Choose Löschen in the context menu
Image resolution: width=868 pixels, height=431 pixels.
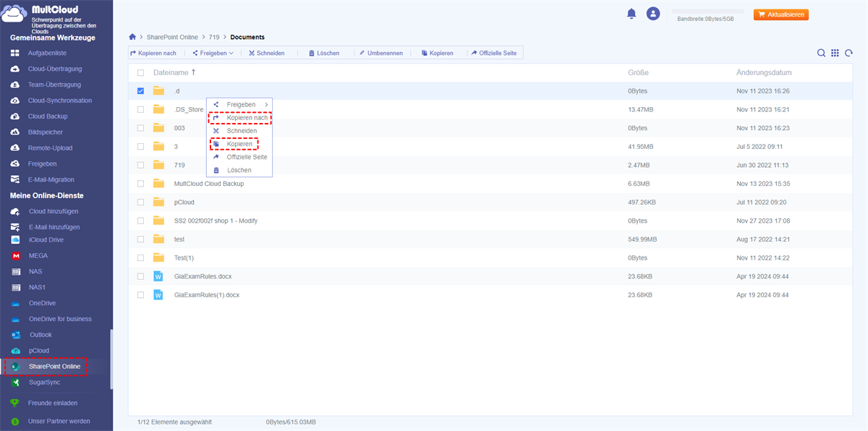239,170
